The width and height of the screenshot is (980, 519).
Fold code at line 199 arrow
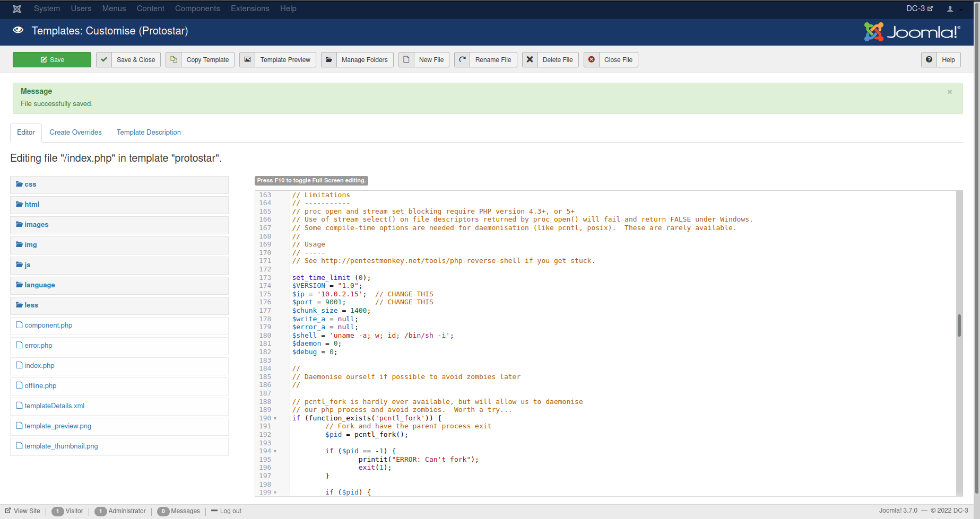[x=275, y=492]
